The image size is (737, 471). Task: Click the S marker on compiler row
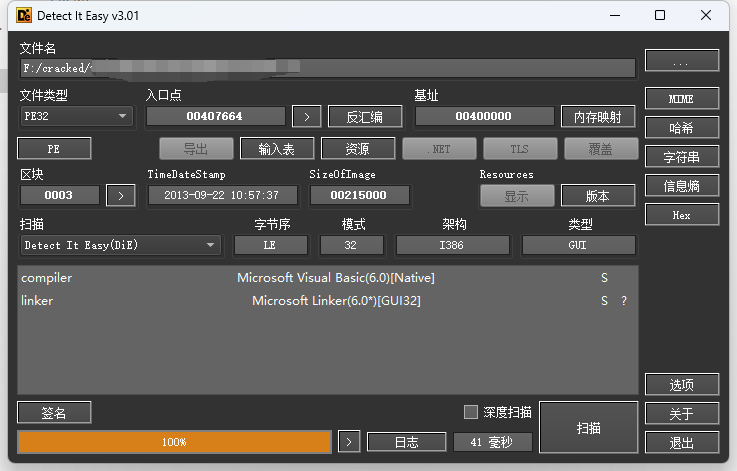click(x=604, y=278)
